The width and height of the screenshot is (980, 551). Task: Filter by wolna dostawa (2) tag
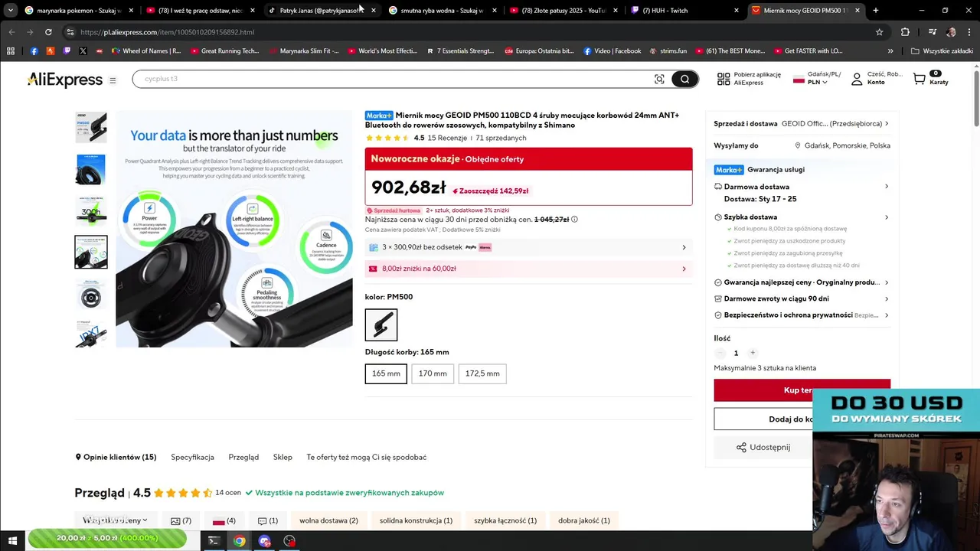click(x=328, y=520)
